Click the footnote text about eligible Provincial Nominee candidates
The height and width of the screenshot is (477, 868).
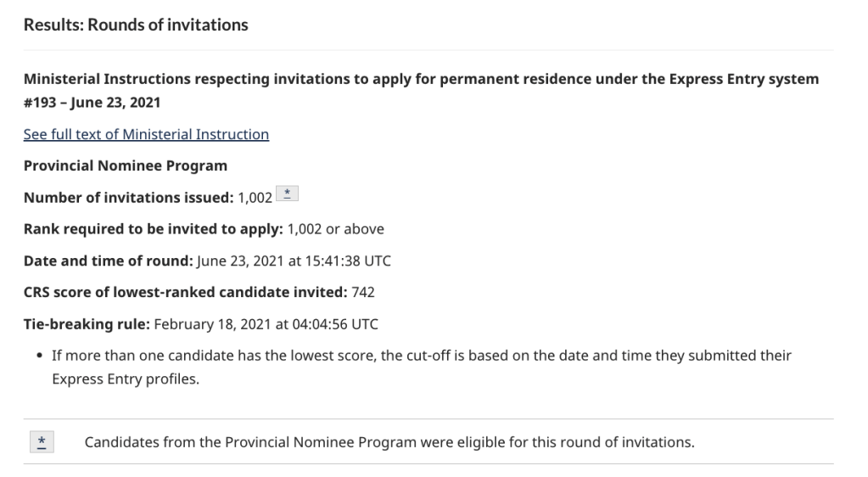click(x=389, y=442)
